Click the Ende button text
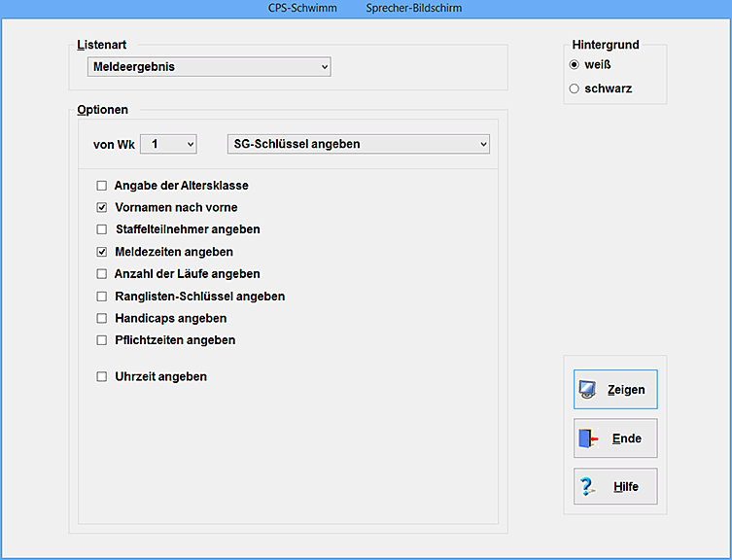 [x=627, y=438]
